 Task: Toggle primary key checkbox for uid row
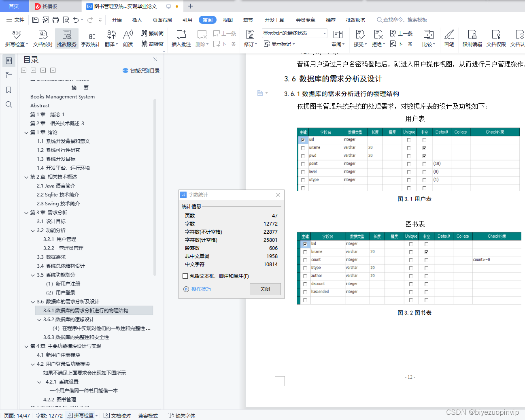coord(303,140)
